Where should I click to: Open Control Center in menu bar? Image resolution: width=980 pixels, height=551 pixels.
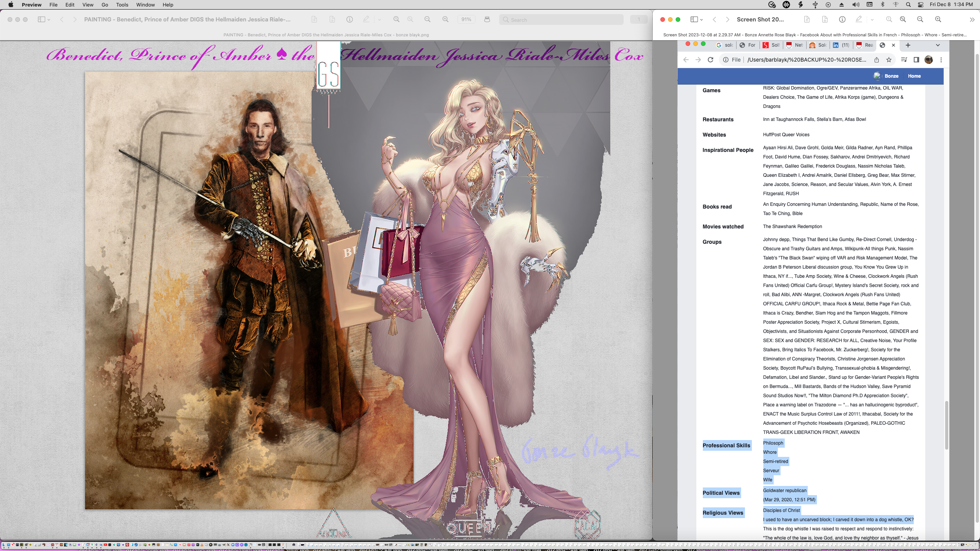[x=921, y=5]
